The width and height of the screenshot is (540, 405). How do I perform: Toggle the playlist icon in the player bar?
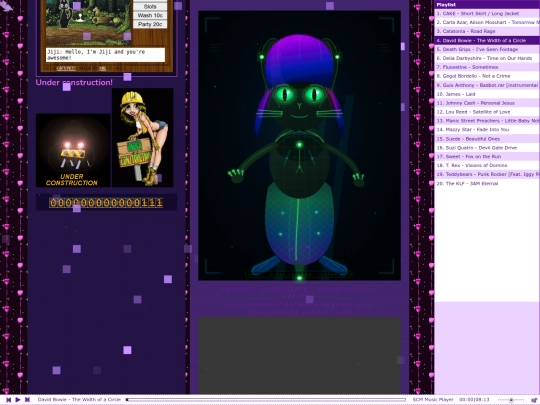[x=534, y=400]
